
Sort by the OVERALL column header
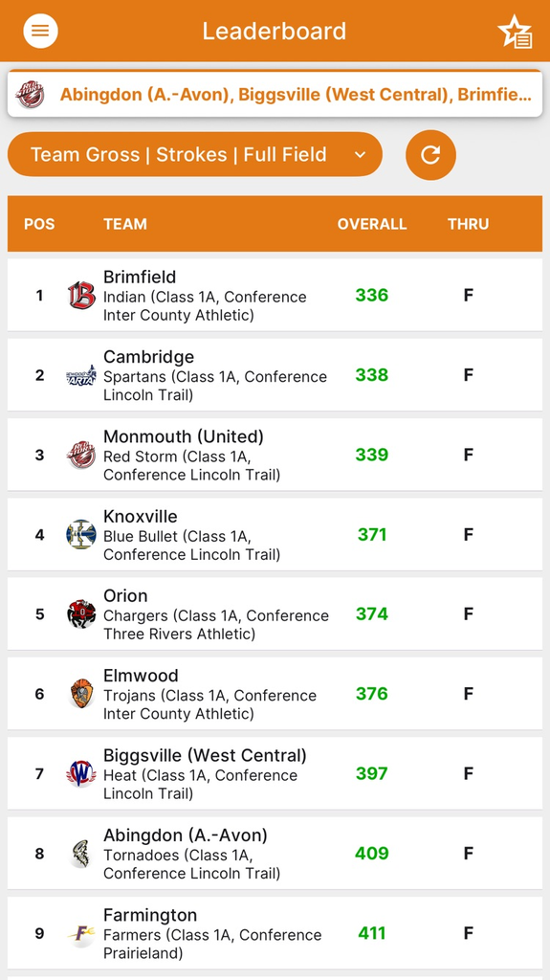[x=372, y=224]
